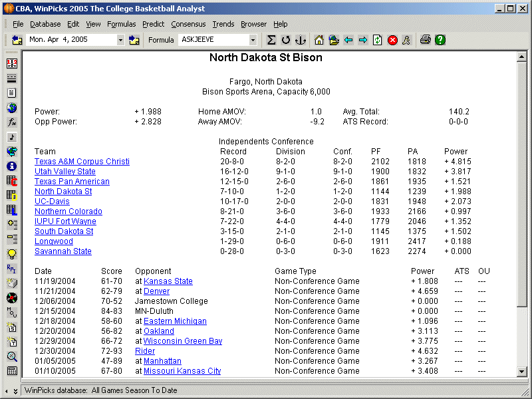Click the Missouri Kansas City link
The width and height of the screenshot is (532, 399).
[x=182, y=371]
